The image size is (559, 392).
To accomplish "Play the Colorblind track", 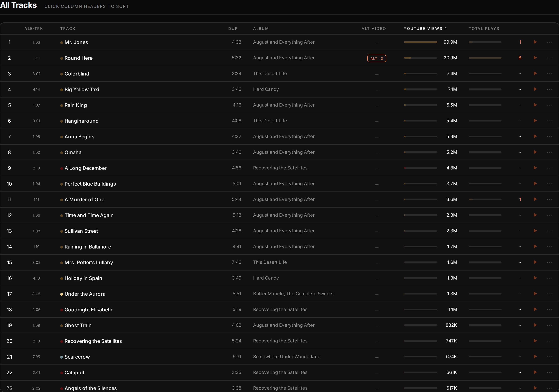I will point(535,74).
